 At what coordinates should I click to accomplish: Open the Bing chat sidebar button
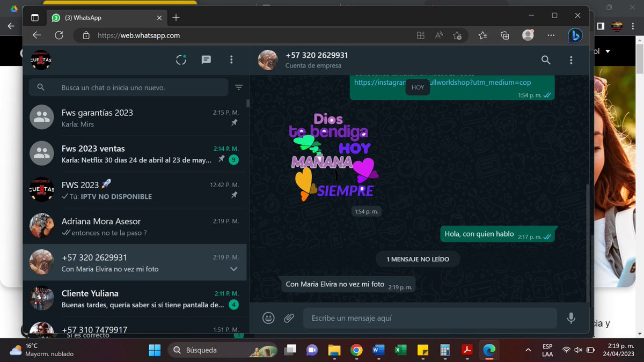click(575, 35)
